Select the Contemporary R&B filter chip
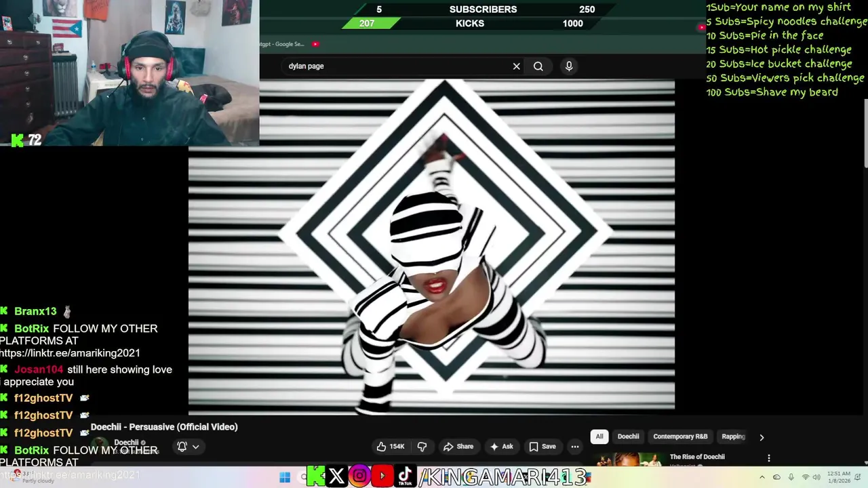 pyautogui.click(x=680, y=436)
